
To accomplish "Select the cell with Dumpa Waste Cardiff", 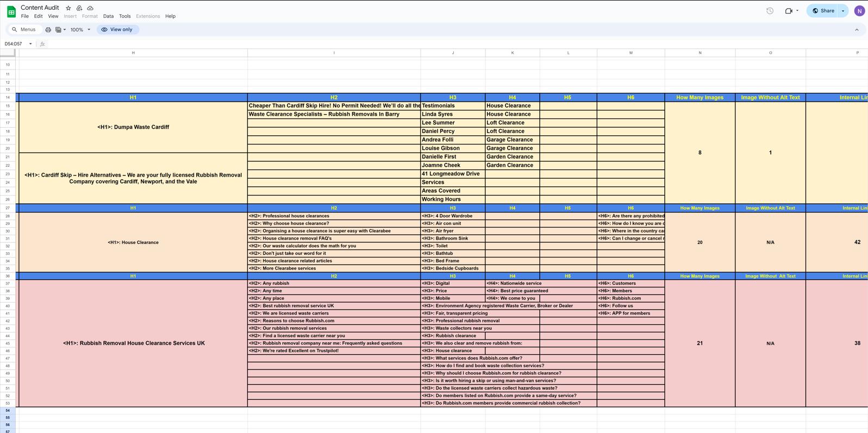I will (x=133, y=127).
